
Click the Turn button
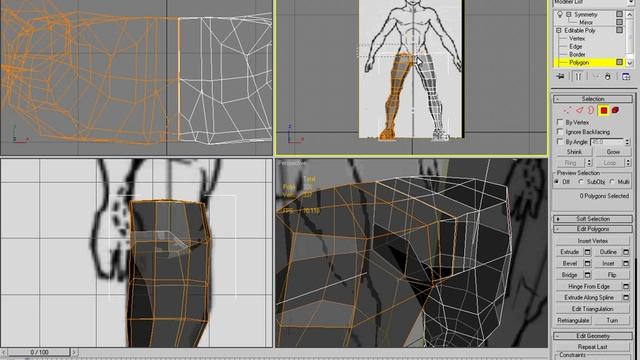point(612,320)
